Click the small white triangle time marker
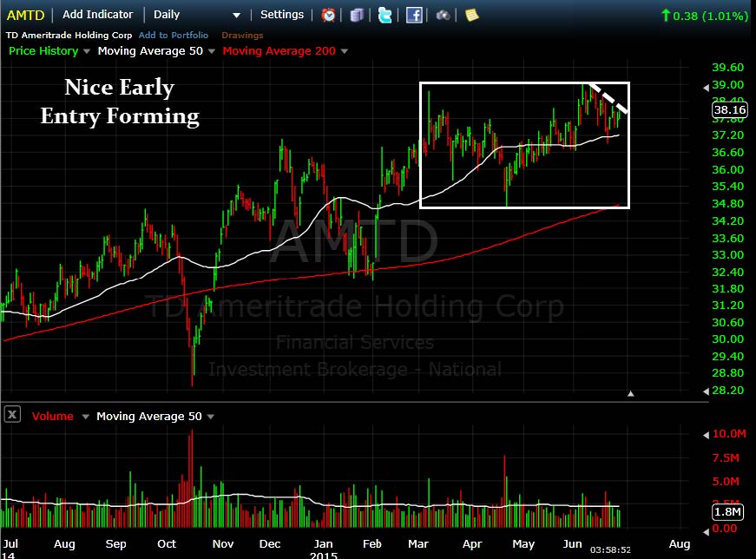756x559 pixels. (x=631, y=393)
